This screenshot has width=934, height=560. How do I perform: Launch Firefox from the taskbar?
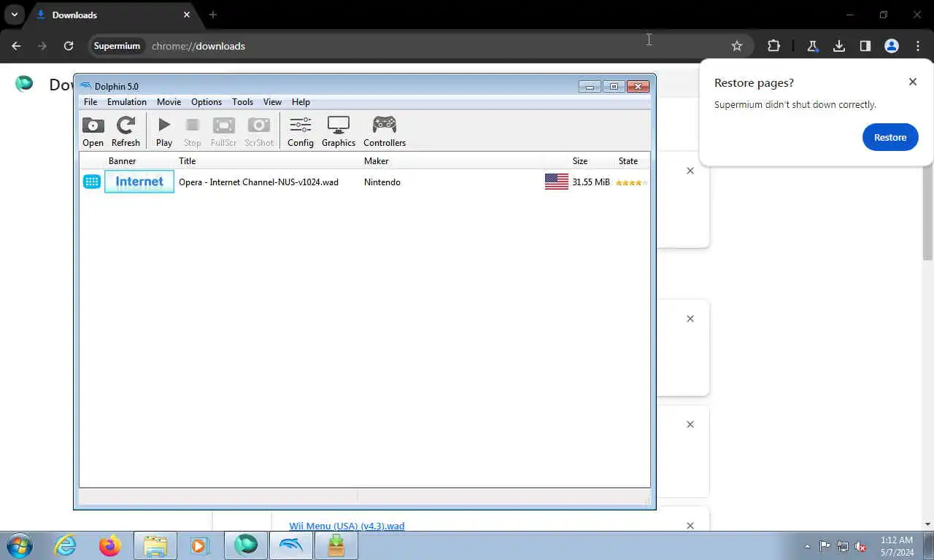click(x=110, y=545)
